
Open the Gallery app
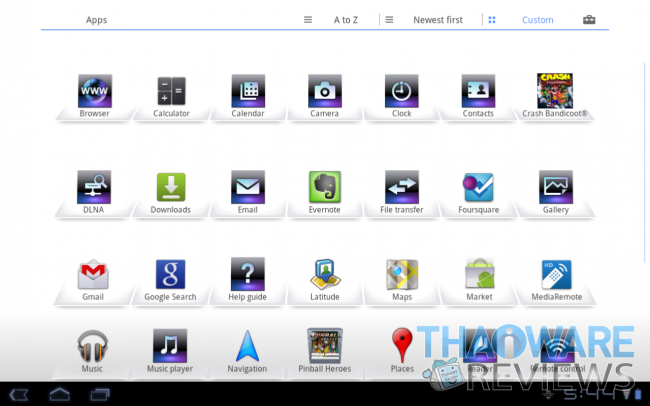click(x=555, y=187)
